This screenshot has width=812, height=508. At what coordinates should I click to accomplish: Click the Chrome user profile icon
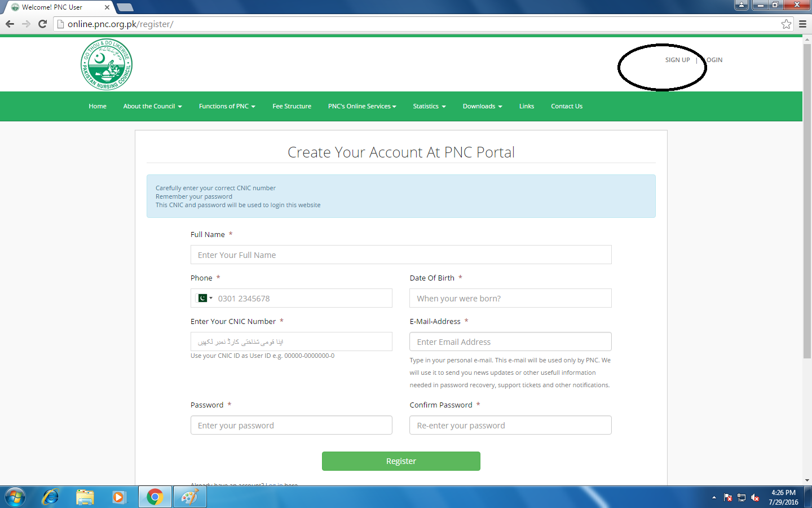741,5
